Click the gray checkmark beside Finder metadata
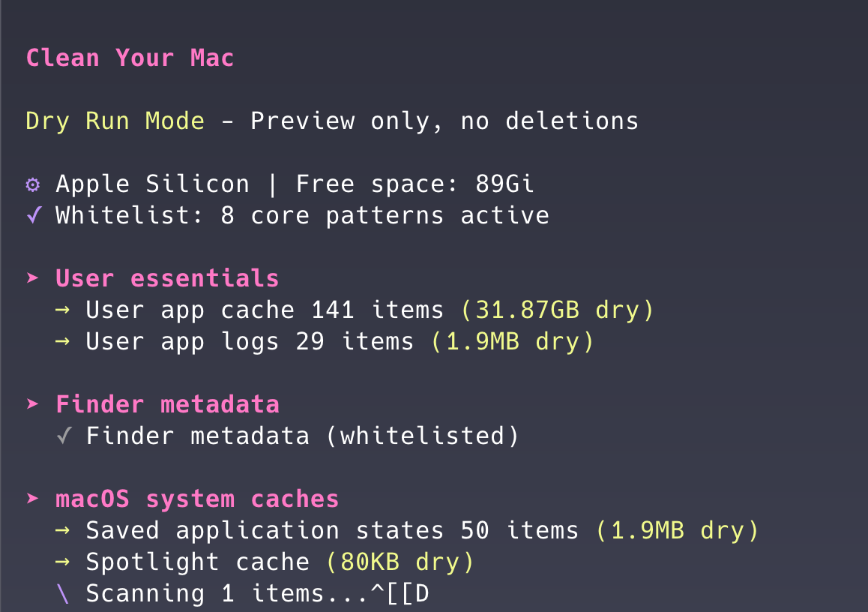 pos(64,436)
